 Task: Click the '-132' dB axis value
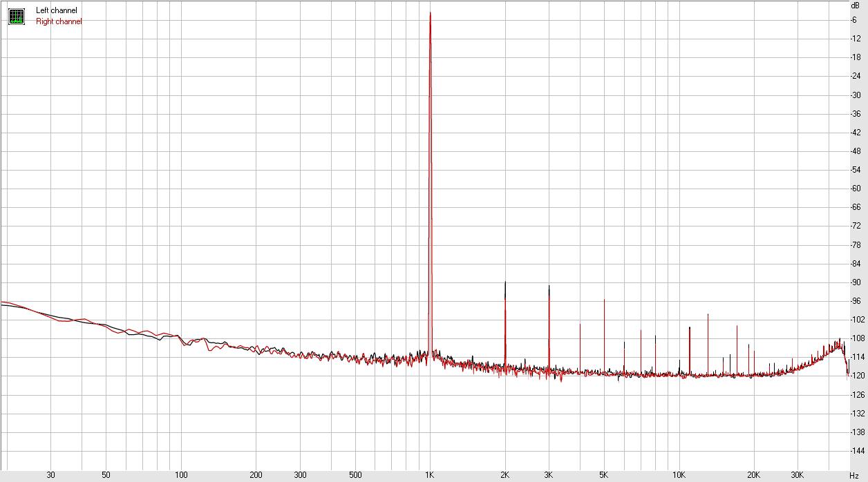[858, 412]
